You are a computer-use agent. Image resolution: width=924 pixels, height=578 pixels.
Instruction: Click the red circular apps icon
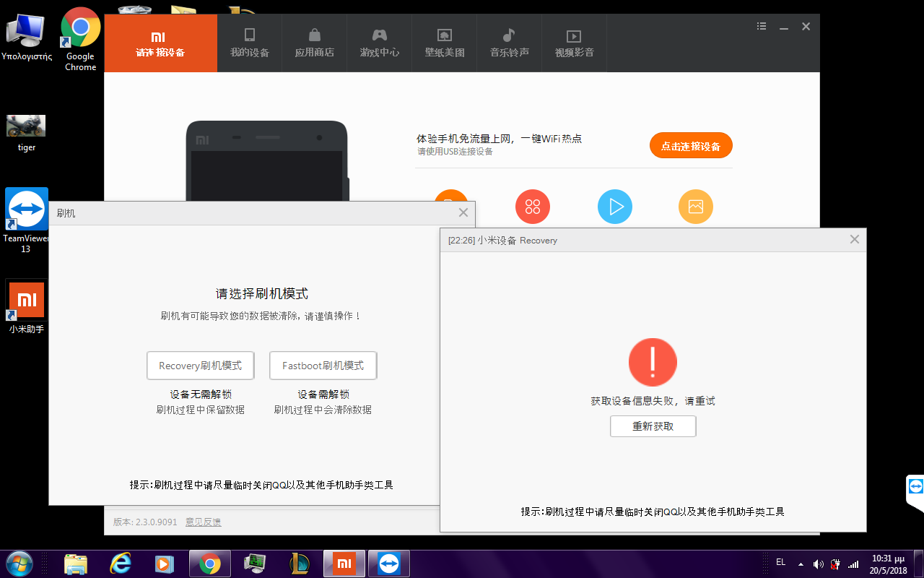pos(533,207)
